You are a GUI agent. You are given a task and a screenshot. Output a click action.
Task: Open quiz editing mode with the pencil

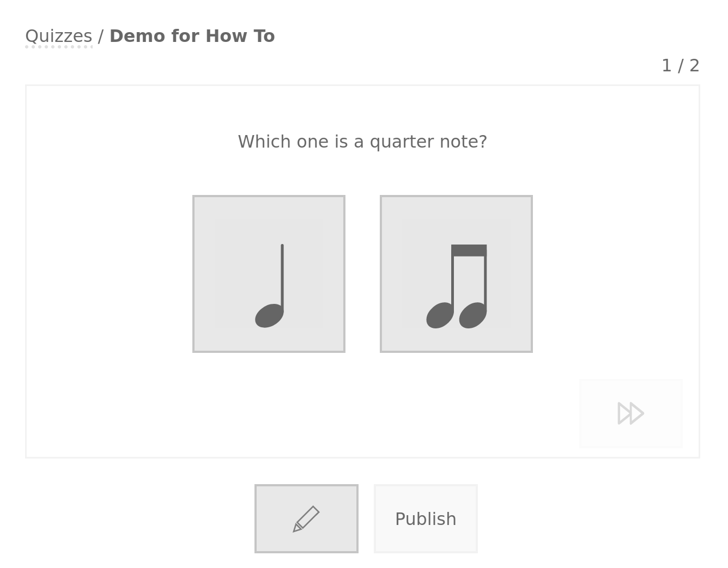tap(306, 519)
